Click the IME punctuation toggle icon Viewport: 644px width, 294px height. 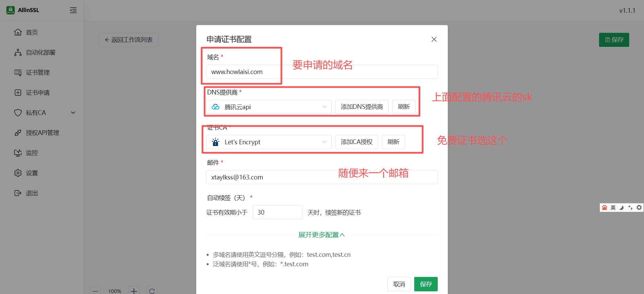[x=630, y=208]
